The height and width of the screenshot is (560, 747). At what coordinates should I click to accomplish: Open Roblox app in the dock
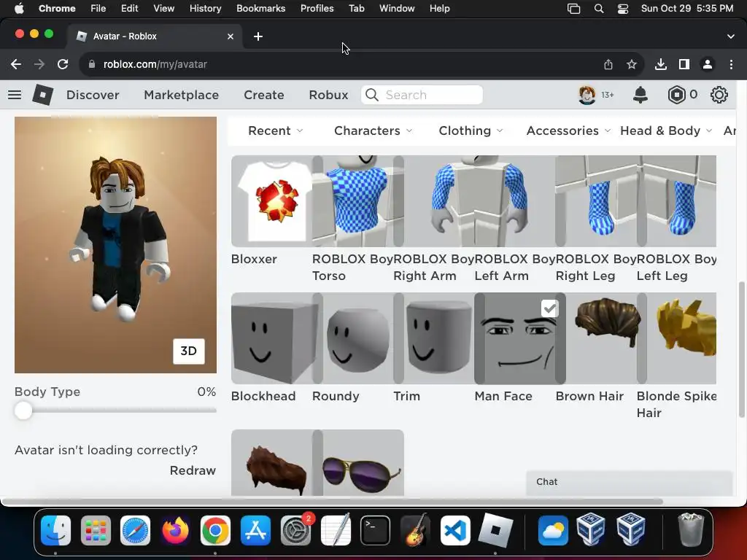pyautogui.click(x=495, y=530)
